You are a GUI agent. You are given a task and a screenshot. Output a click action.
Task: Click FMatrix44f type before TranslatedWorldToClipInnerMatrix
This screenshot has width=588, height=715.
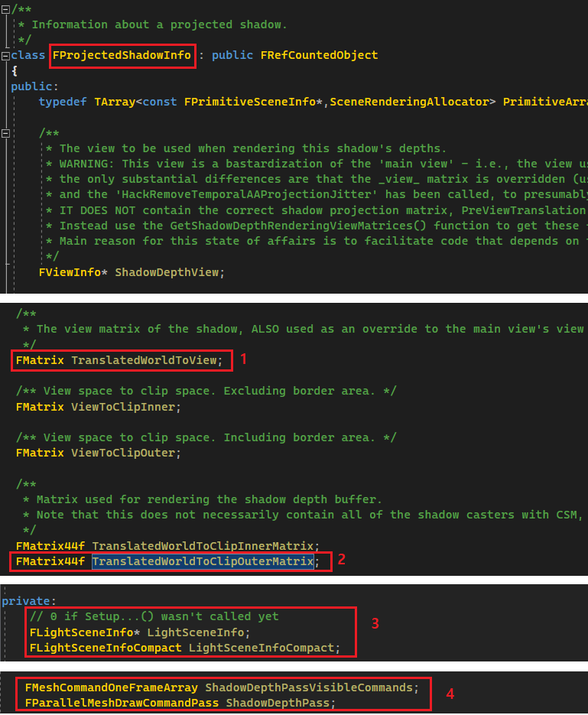point(50,546)
